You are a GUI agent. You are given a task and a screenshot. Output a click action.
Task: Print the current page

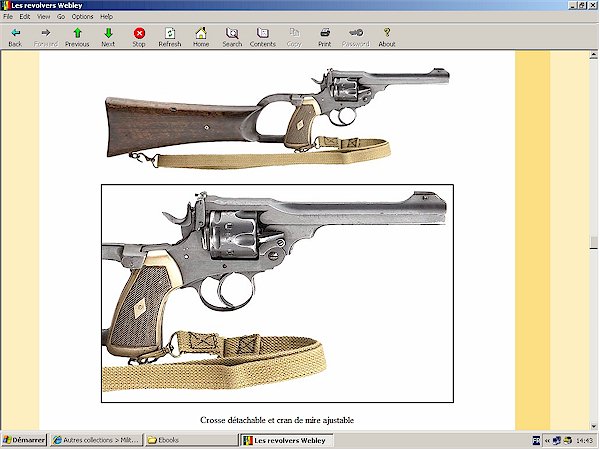[325, 33]
